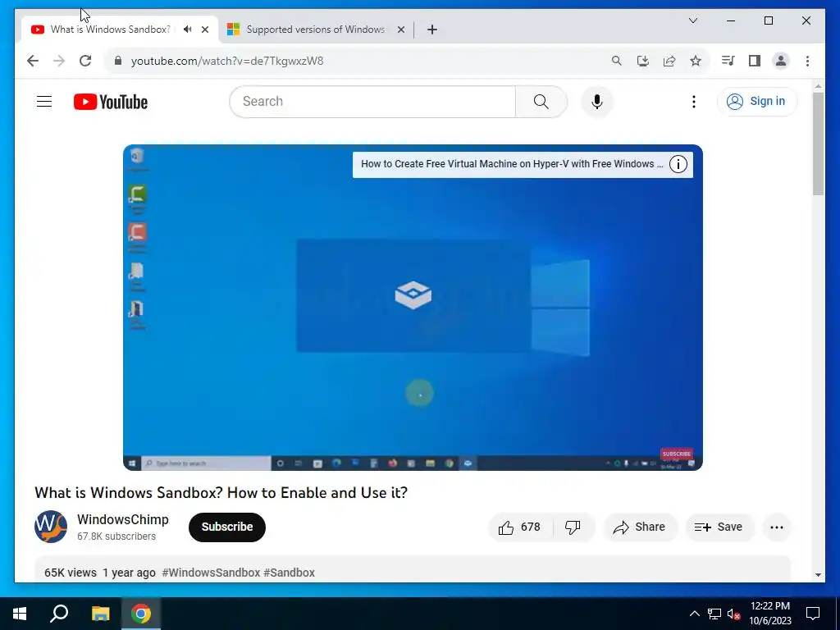840x630 pixels.
Task: Go forward in browser history
Action: tap(59, 61)
